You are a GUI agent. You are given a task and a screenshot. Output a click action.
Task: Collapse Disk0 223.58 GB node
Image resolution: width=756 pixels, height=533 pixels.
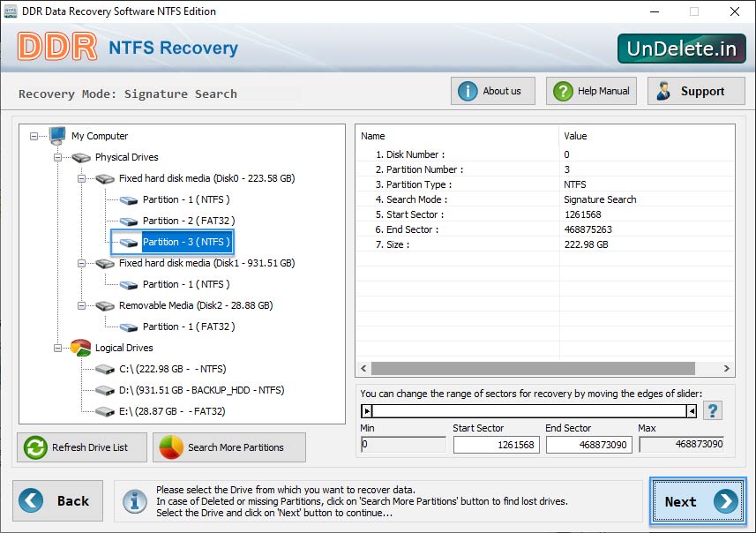(x=81, y=178)
